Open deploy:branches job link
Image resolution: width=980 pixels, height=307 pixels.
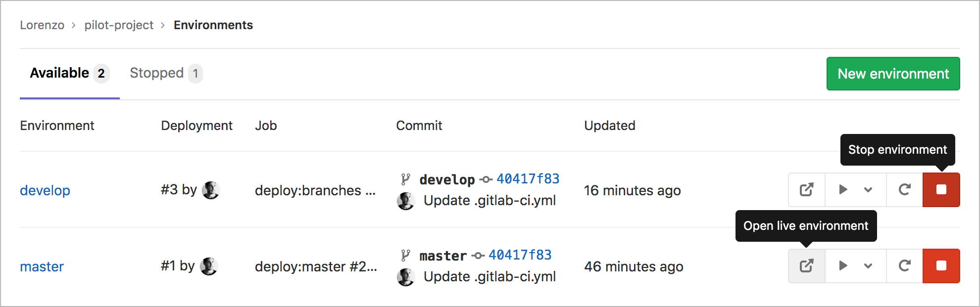coord(315,190)
